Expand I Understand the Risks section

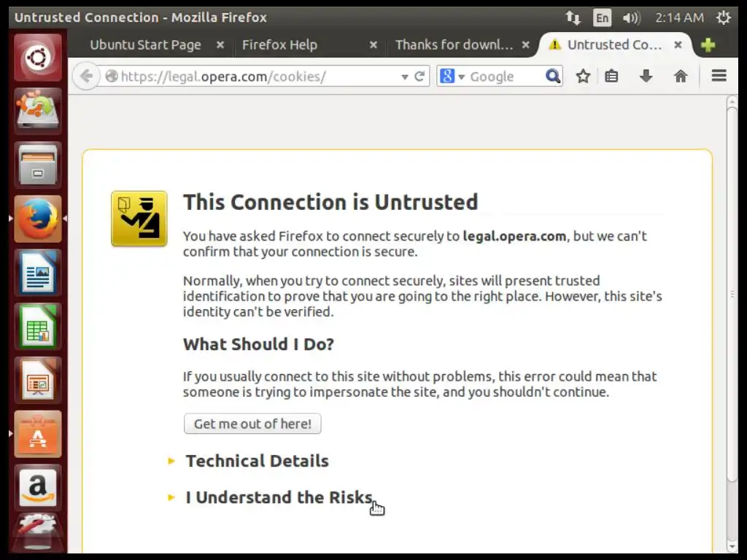279,497
